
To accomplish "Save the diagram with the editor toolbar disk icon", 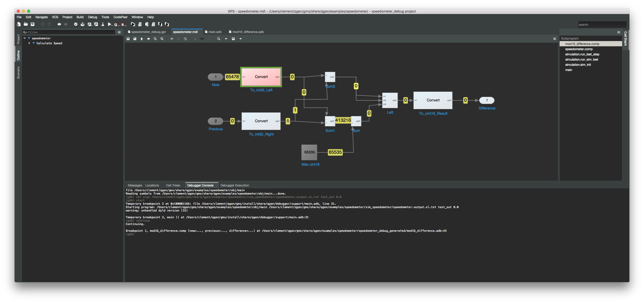I will coord(128,39).
